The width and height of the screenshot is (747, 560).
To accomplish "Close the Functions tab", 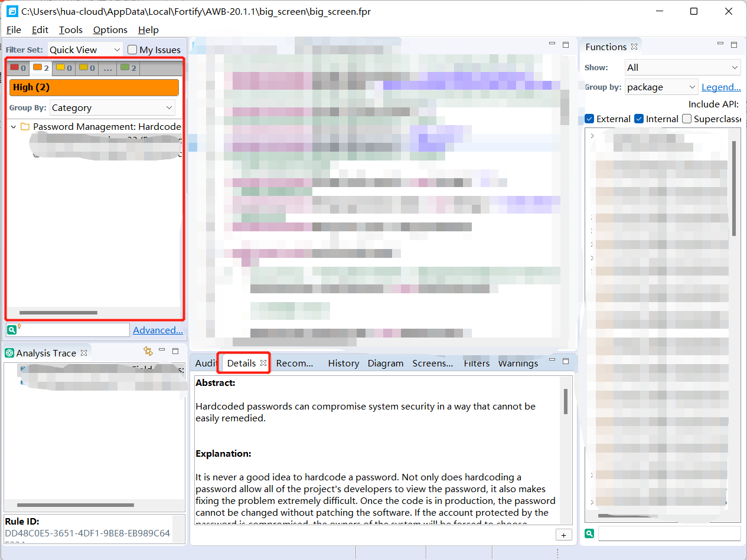I will pos(634,47).
